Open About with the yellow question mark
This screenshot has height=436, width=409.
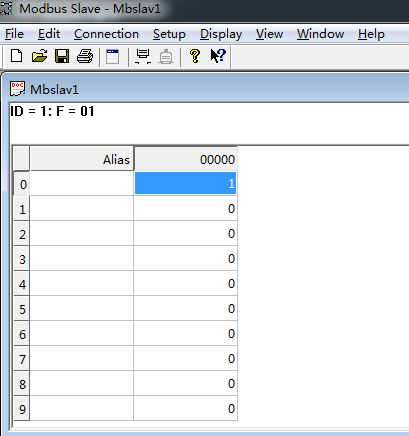point(195,56)
